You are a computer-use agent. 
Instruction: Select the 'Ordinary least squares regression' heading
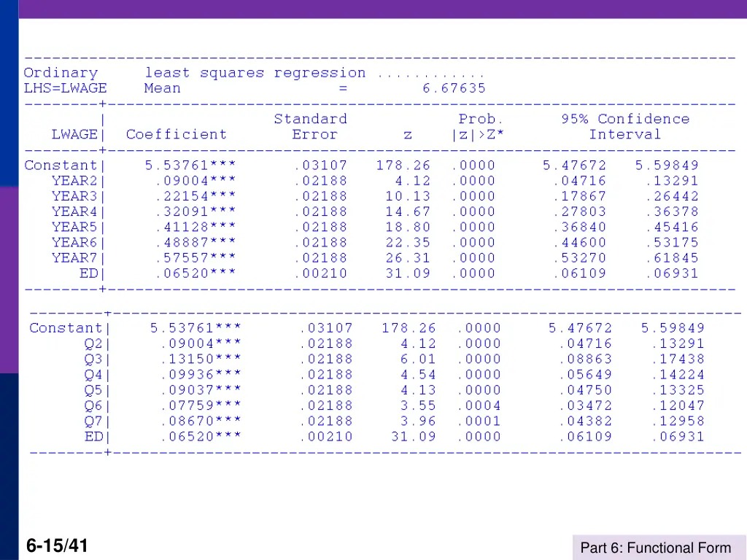click(195, 73)
